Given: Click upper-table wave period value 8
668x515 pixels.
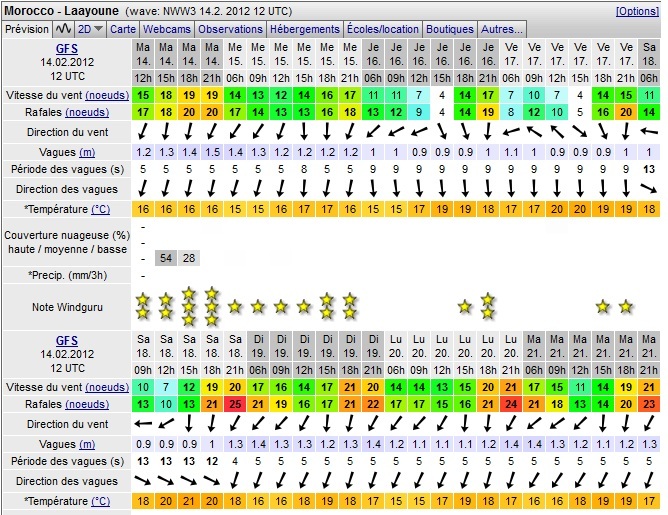Looking at the screenshot, I should pos(304,169).
